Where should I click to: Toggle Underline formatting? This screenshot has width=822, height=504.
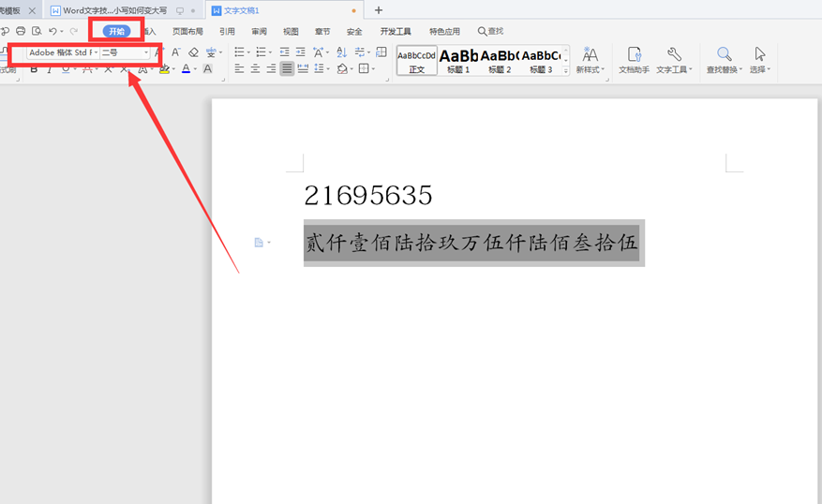coord(66,69)
